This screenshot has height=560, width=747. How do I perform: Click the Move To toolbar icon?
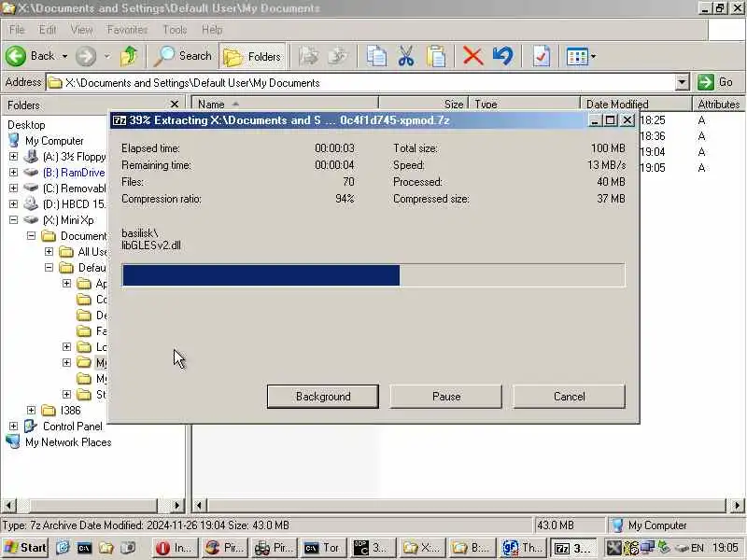pos(309,56)
